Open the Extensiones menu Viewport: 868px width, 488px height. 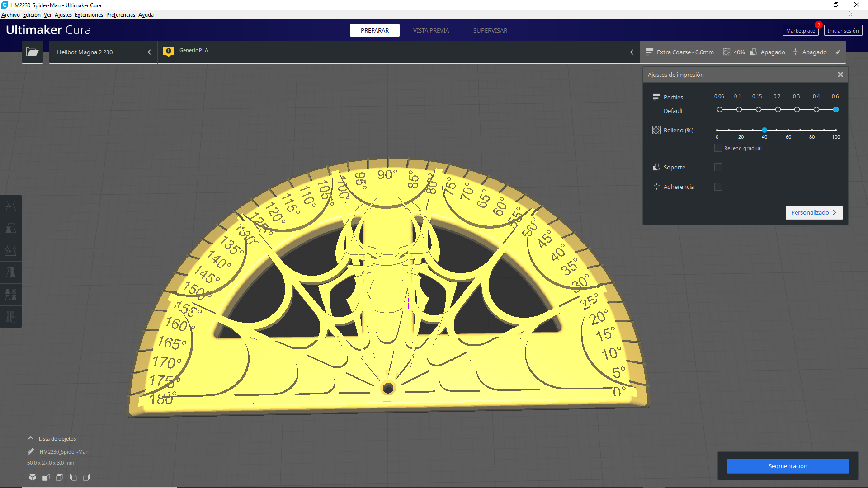[x=89, y=14]
